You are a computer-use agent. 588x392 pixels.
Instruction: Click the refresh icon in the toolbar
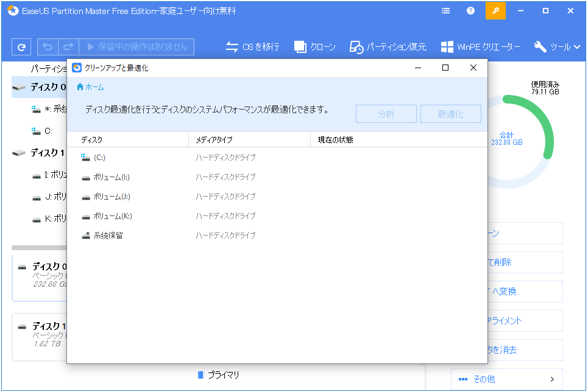tap(21, 47)
